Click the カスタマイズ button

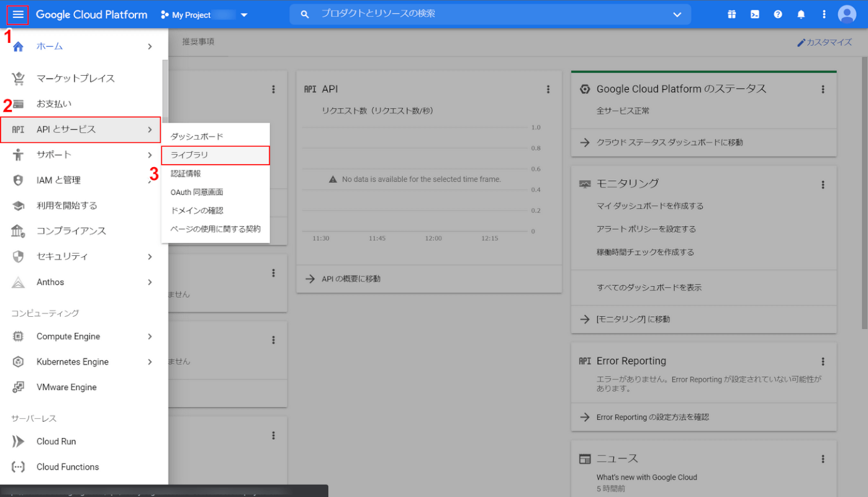pyautogui.click(x=825, y=43)
